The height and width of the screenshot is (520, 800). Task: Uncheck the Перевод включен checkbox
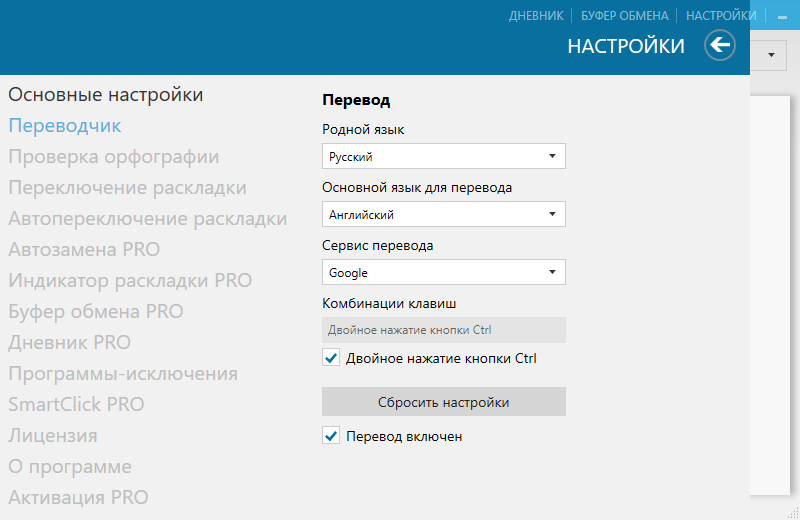coord(331,436)
